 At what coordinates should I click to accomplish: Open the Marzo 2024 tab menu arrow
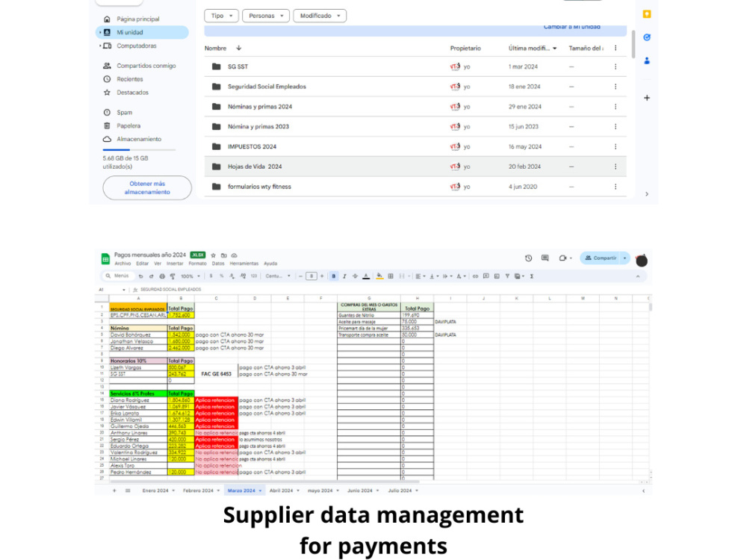261,491
